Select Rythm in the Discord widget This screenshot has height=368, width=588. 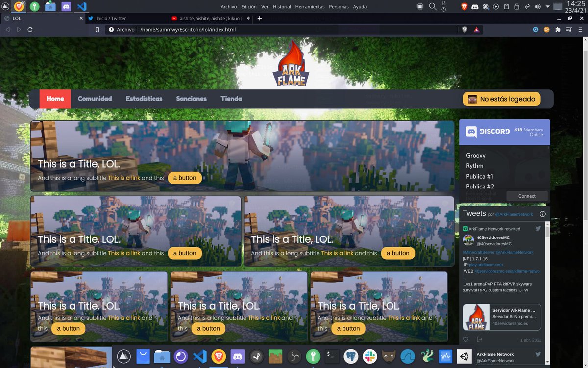pyautogui.click(x=475, y=166)
